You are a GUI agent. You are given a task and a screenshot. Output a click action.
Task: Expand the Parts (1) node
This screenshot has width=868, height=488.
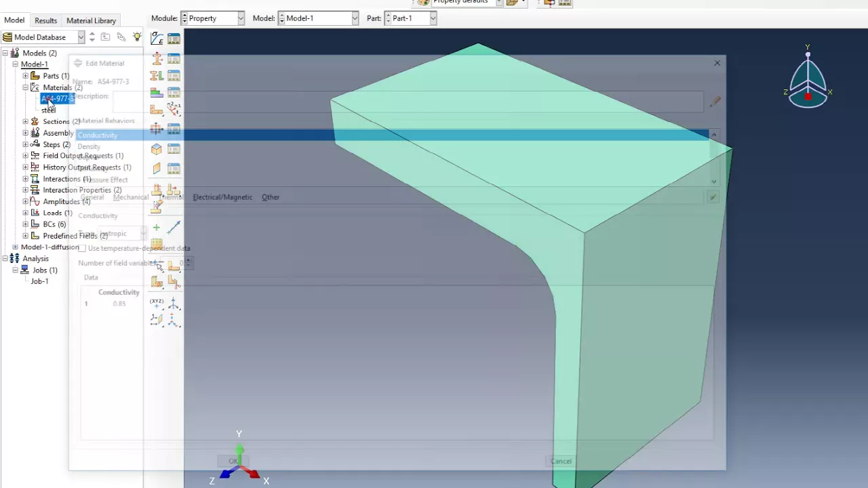pos(25,76)
